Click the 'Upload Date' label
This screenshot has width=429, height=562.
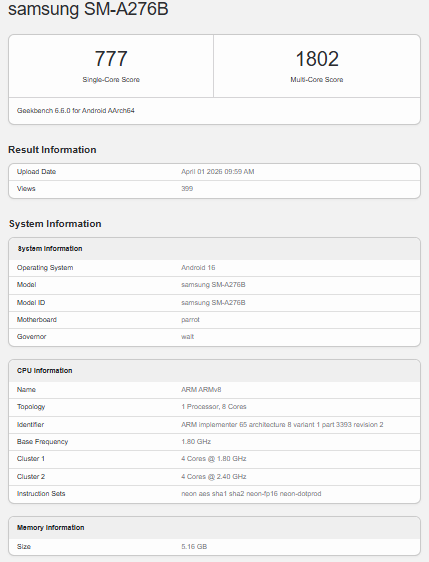(36, 172)
